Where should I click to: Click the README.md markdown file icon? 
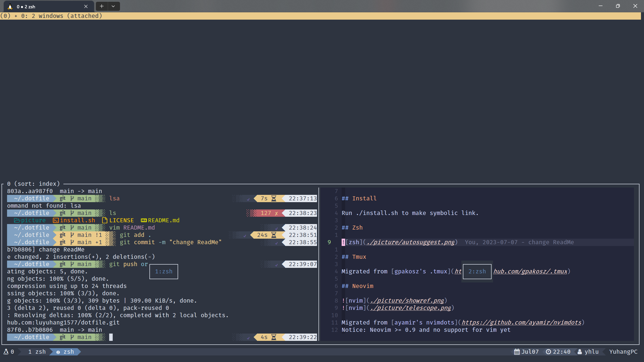pyautogui.click(x=144, y=221)
